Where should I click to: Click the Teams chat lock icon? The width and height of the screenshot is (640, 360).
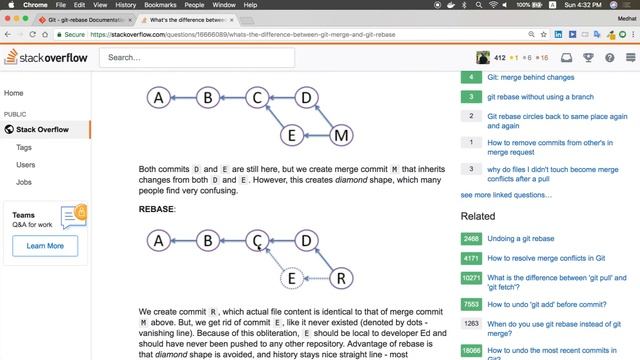coord(74,216)
